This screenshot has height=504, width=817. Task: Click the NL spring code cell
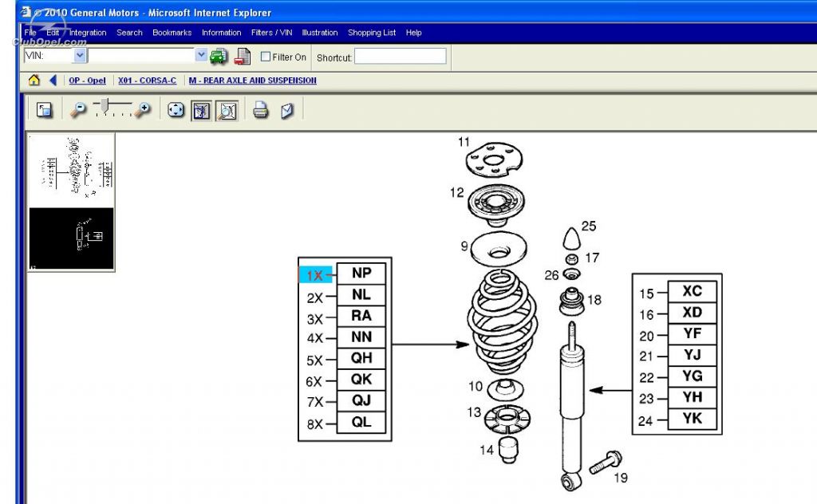point(361,295)
